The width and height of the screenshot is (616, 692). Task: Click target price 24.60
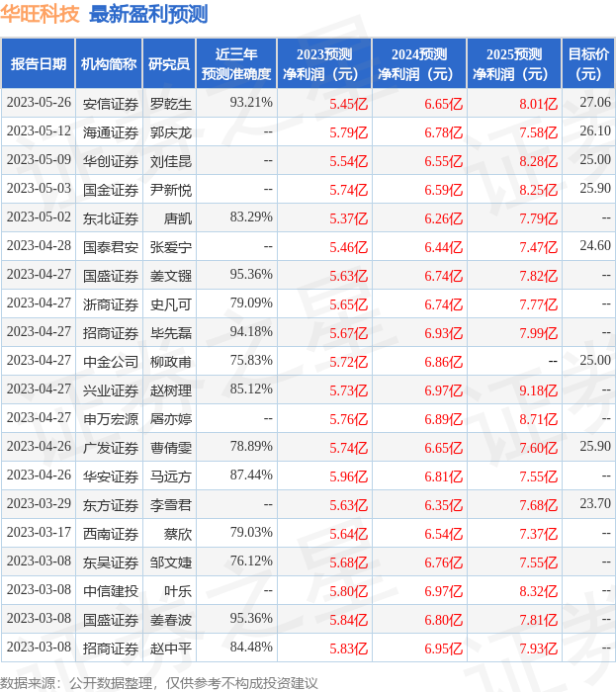[x=595, y=246]
